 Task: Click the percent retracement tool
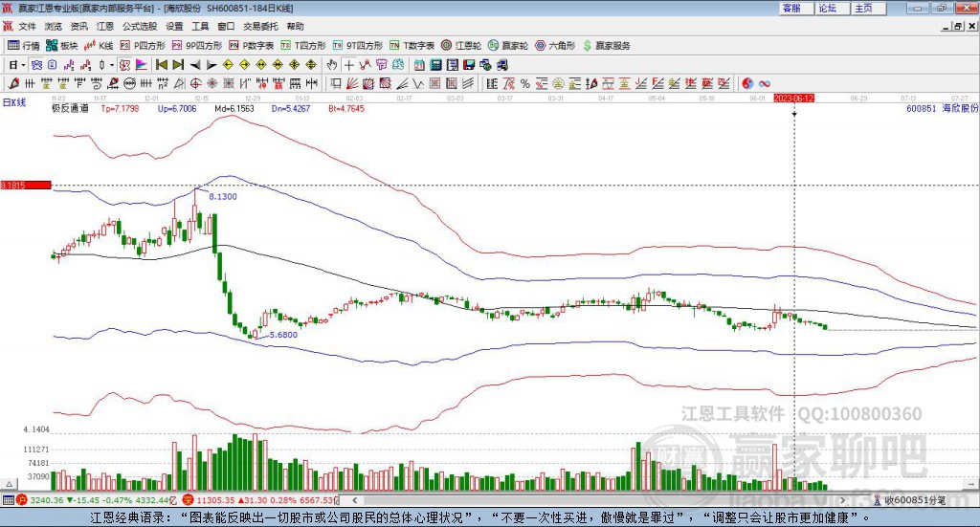[x=525, y=83]
